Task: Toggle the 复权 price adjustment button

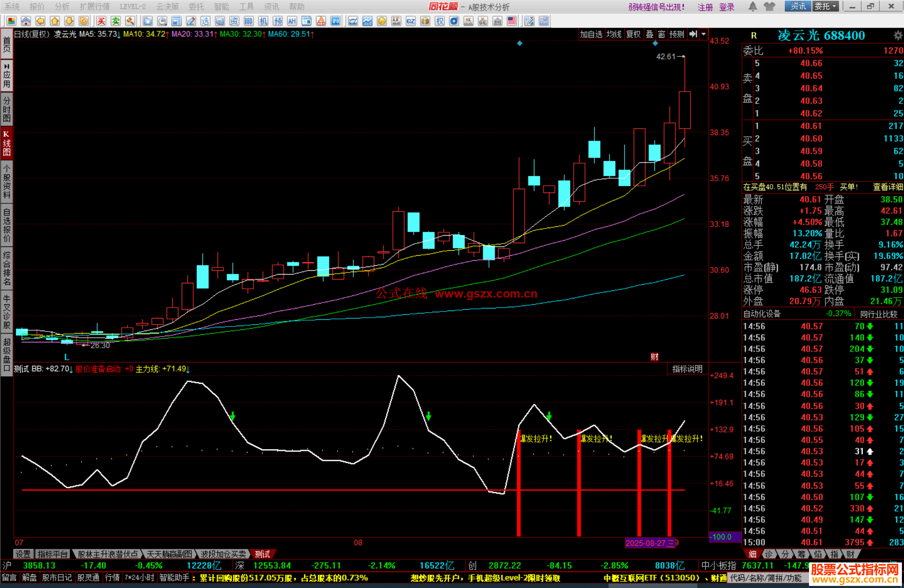Action: 633,34
